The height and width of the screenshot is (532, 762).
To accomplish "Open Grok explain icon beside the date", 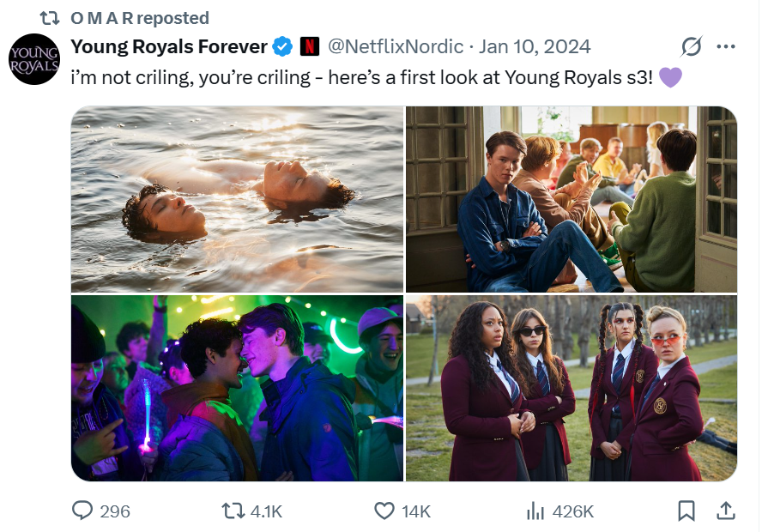I will (689, 46).
